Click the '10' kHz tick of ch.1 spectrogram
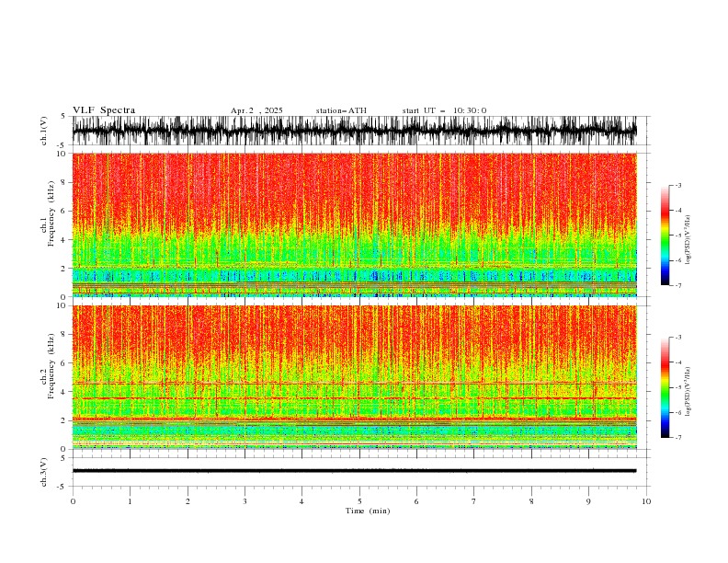The height and width of the screenshot is (563, 728). 62,154
